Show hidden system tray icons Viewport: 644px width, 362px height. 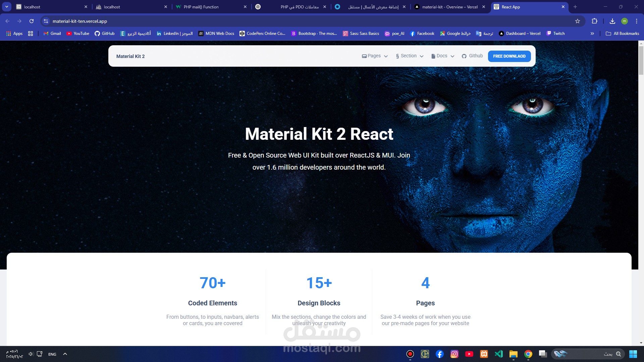click(65, 354)
